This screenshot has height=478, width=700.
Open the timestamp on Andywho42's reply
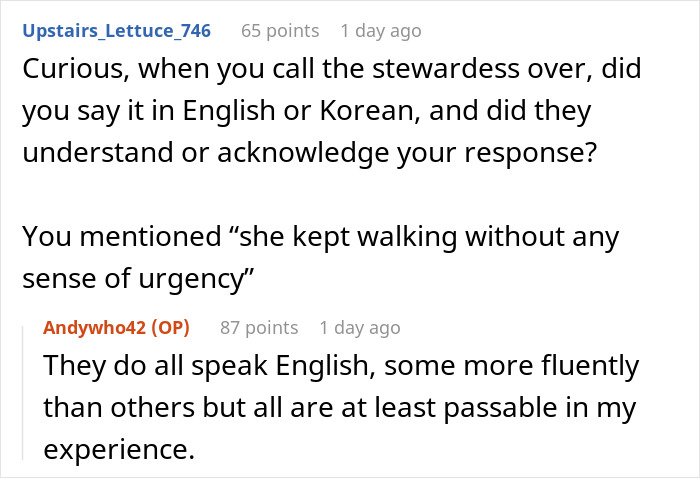(360, 327)
